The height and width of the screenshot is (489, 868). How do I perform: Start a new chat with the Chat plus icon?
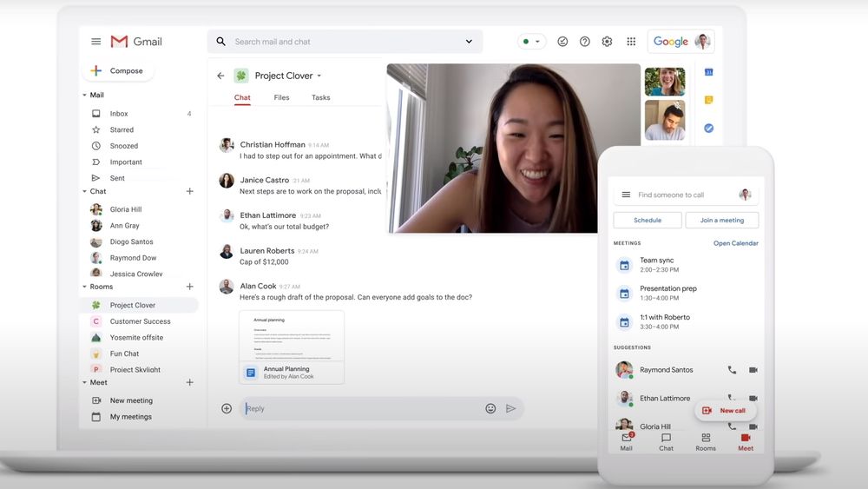pos(190,191)
